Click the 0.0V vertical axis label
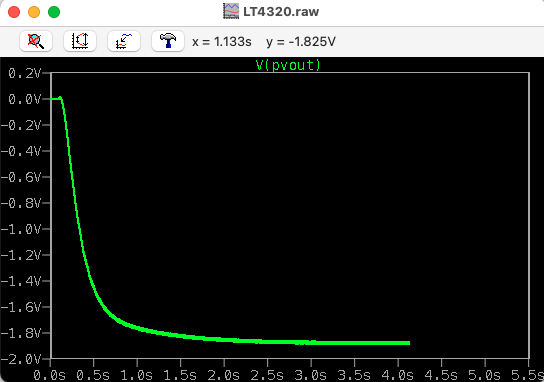Viewport: 544px width, 382px height. coord(24,99)
